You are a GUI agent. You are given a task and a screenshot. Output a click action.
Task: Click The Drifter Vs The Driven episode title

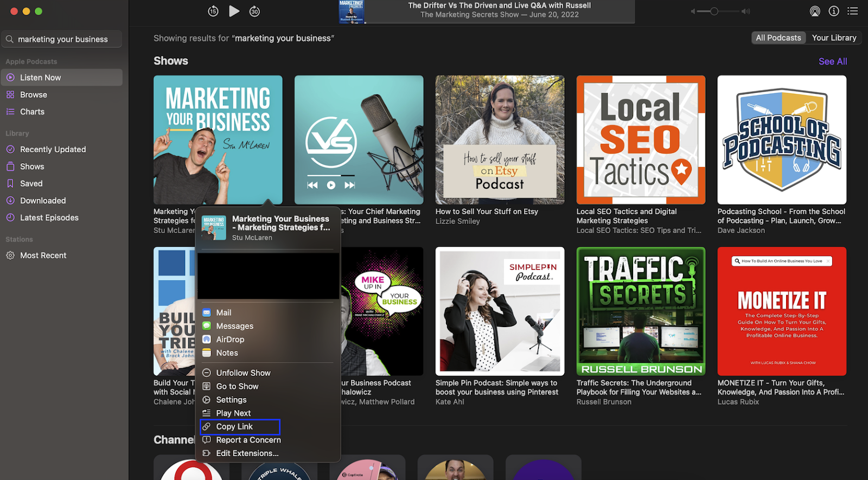500,5
